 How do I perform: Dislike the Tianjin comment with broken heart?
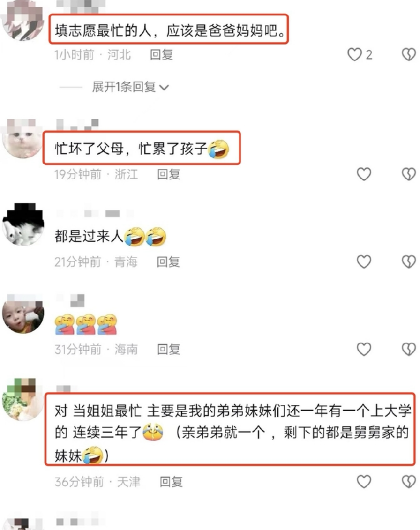(409, 482)
